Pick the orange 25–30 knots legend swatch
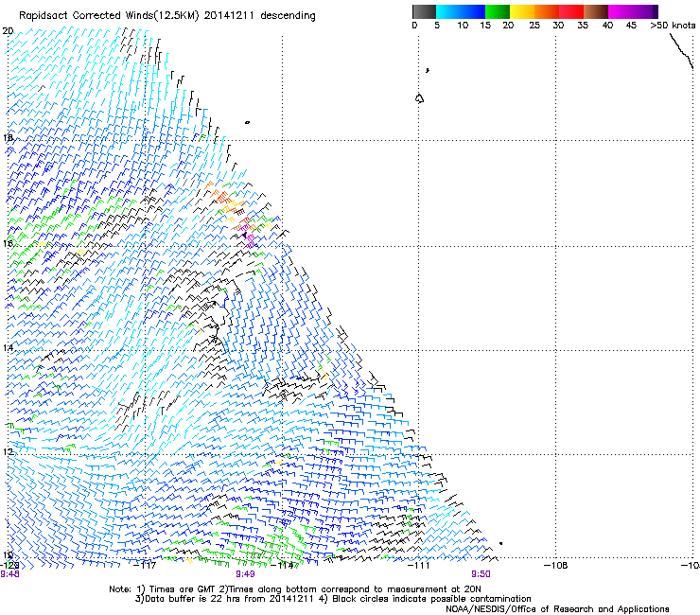Image resolution: width=700 pixels, height=615 pixels. [547, 11]
